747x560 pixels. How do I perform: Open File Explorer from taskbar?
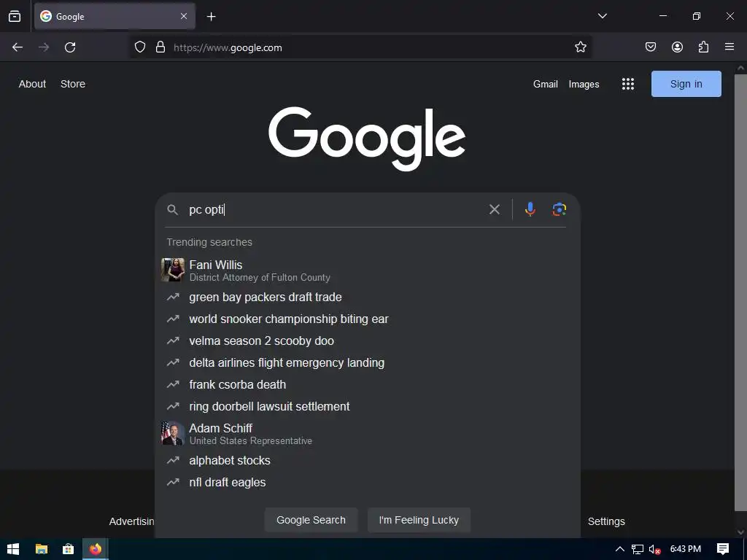[x=42, y=549]
